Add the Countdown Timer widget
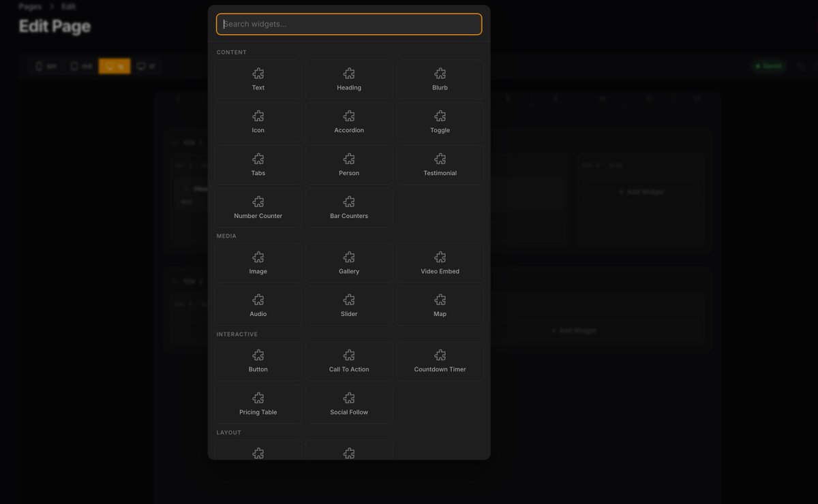Screen dimensions: 818x504 pyautogui.click(x=440, y=361)
